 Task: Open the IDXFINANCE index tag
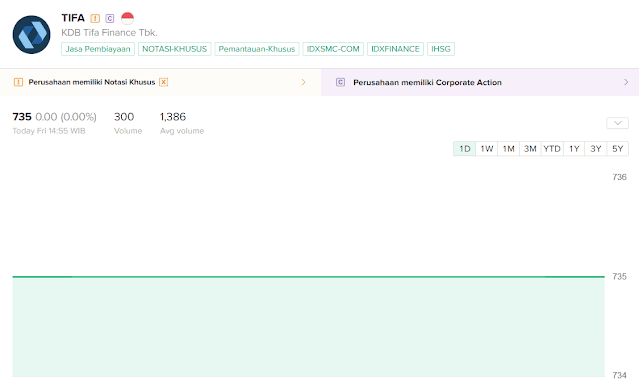[x=395, y=49]
